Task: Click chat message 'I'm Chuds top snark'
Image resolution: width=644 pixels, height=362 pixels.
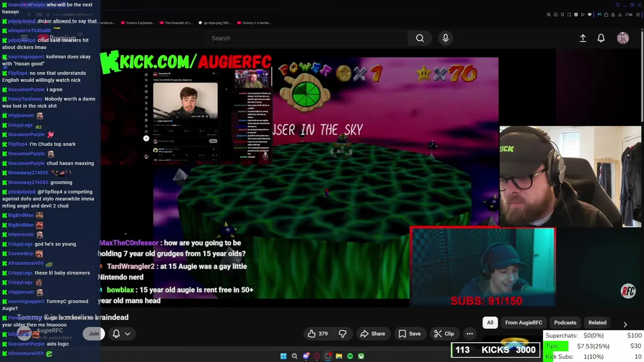Action: (53, 144)
